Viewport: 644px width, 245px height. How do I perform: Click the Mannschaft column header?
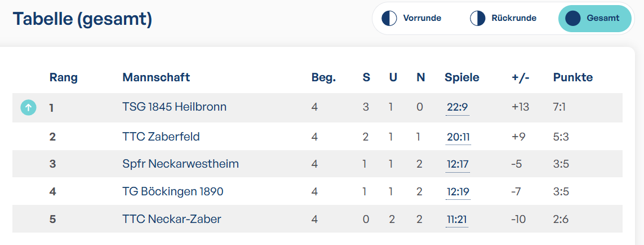click(156, 77)
